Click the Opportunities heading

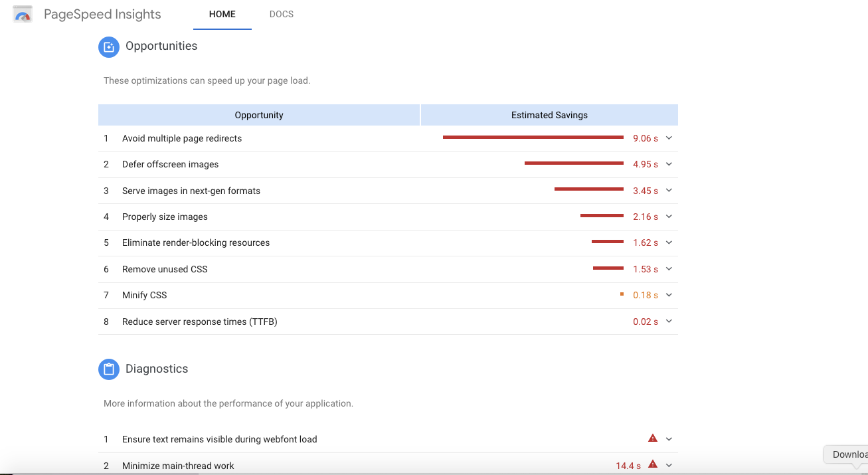tap(161, 46)
